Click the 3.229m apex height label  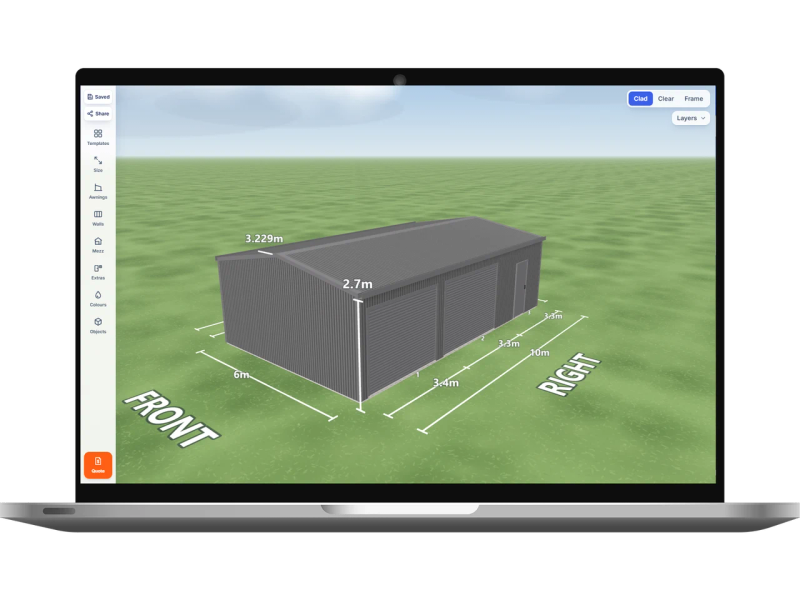tap(264, 238)
